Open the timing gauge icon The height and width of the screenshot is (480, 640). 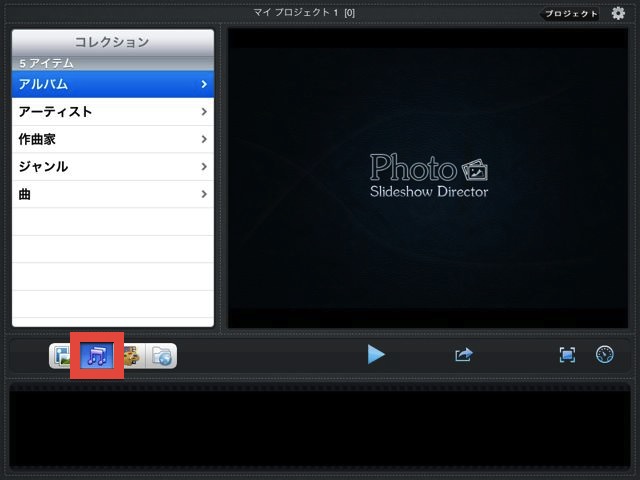604,354
